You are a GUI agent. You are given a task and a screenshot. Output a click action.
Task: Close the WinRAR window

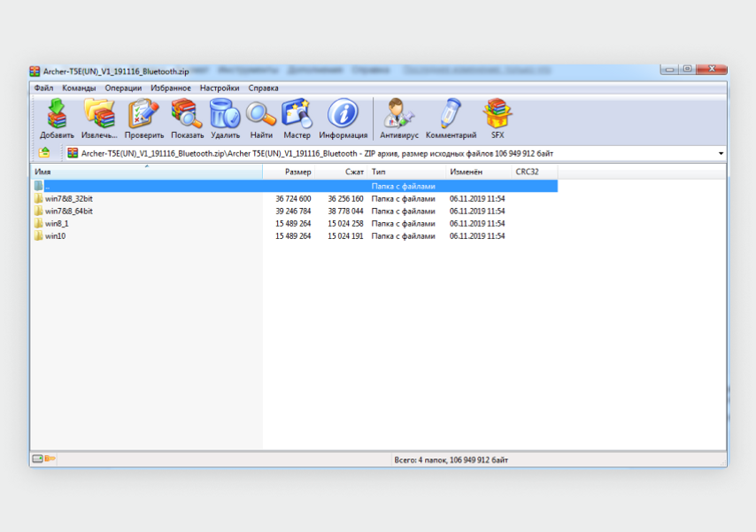(712, 69)
